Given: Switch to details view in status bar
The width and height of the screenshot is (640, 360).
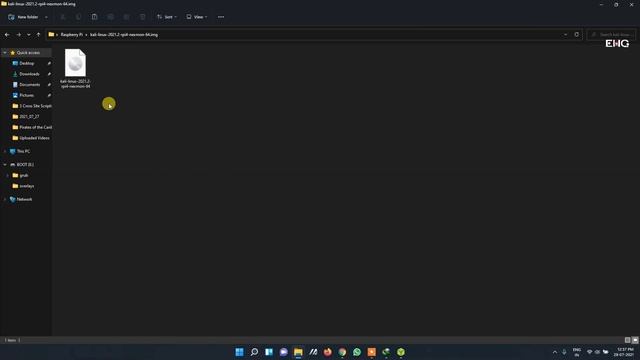Looking at the screenshot, I should pyautogui.click(x=628, y=340).
